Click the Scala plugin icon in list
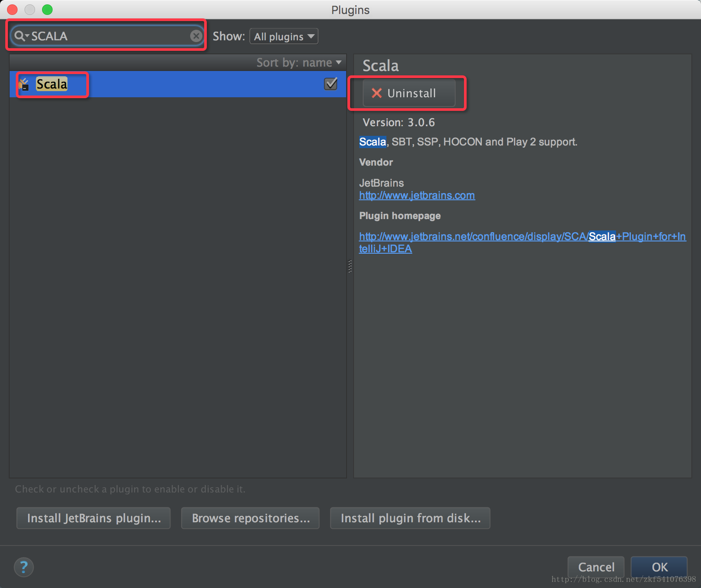701x588 pixels. [x=24, y=84]
